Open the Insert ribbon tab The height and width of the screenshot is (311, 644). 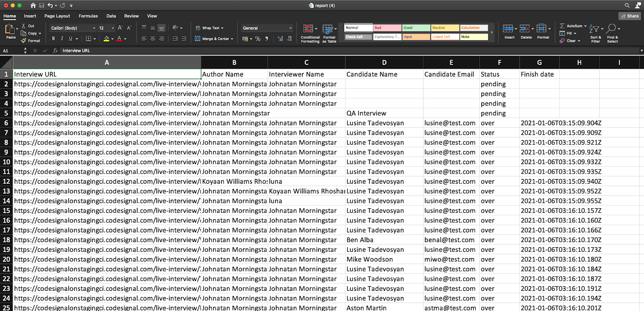pos(30,16)
